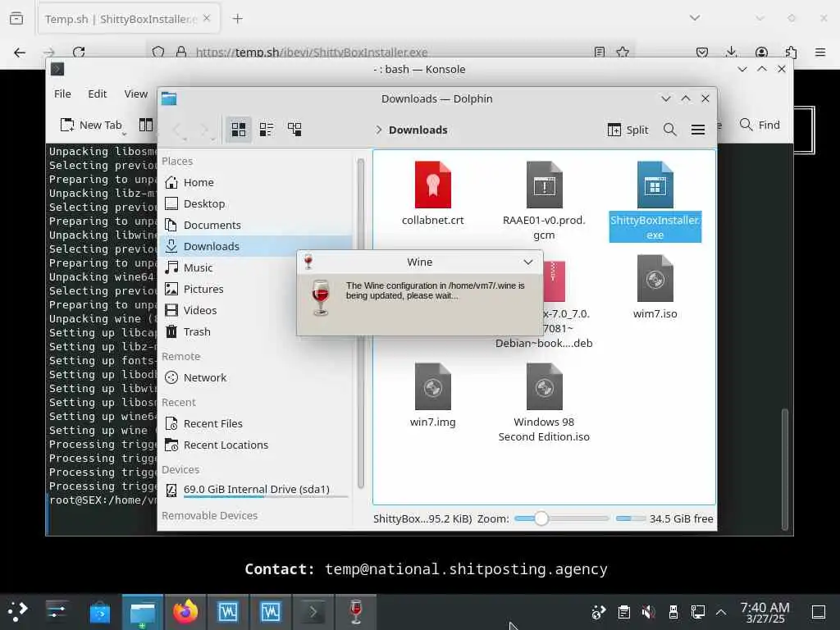Select collabnet.crt file icon
840x630 pixels.
[433, 185]
